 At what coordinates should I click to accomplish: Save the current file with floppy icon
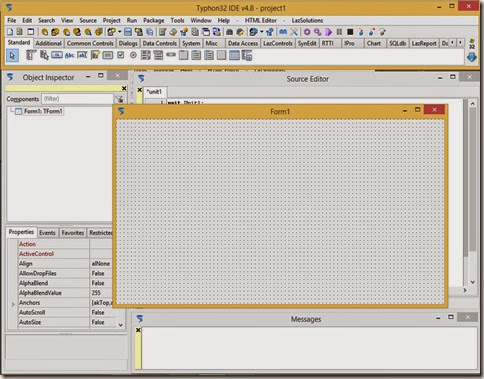tap(128, 32)
